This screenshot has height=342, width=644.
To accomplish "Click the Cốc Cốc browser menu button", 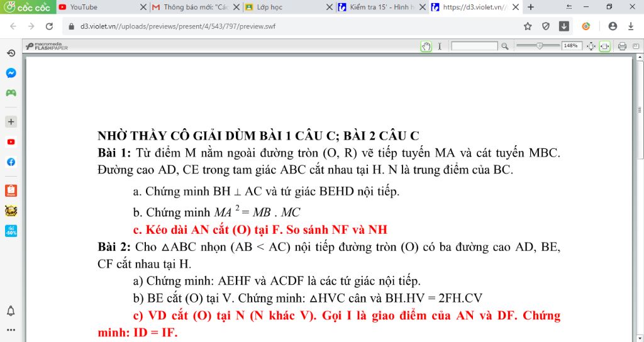I will click(28, 7).
